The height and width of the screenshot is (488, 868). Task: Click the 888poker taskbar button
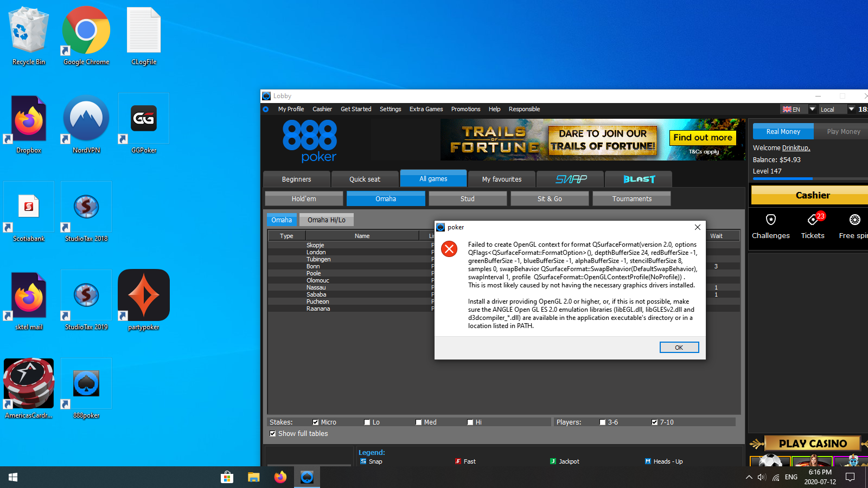[x=307, y=477]
